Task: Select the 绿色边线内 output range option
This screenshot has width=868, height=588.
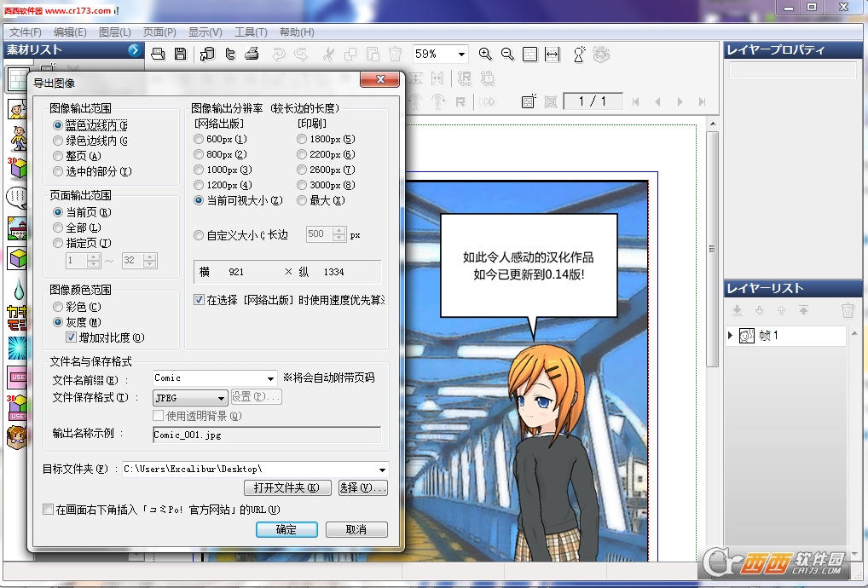Action: (x=58, y=141)
